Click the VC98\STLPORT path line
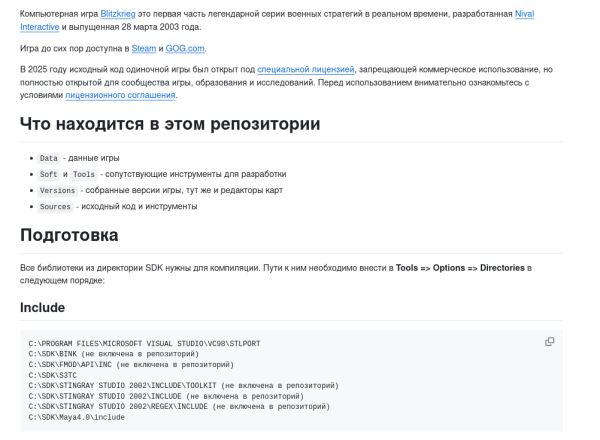The width and height of the screenshot is (600, 440). (145, 343)
